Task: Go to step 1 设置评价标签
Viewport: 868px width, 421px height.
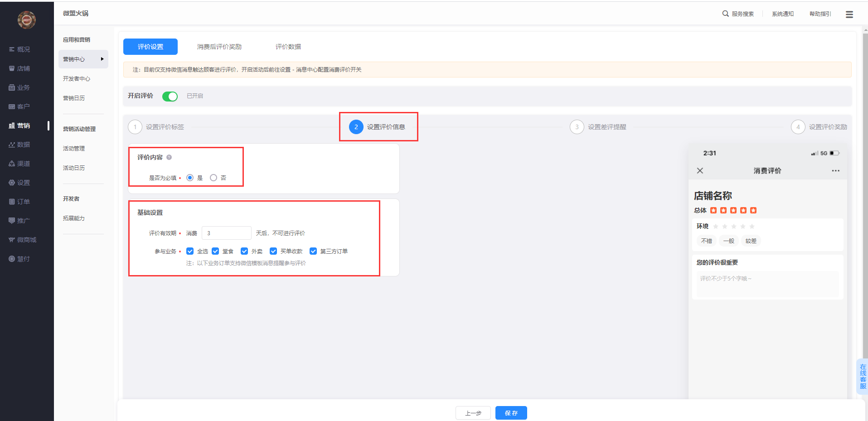Action: [156, 127]
